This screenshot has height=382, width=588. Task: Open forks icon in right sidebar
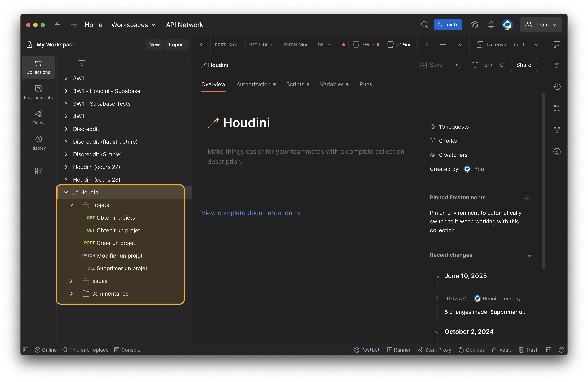[x=557, y=130]
